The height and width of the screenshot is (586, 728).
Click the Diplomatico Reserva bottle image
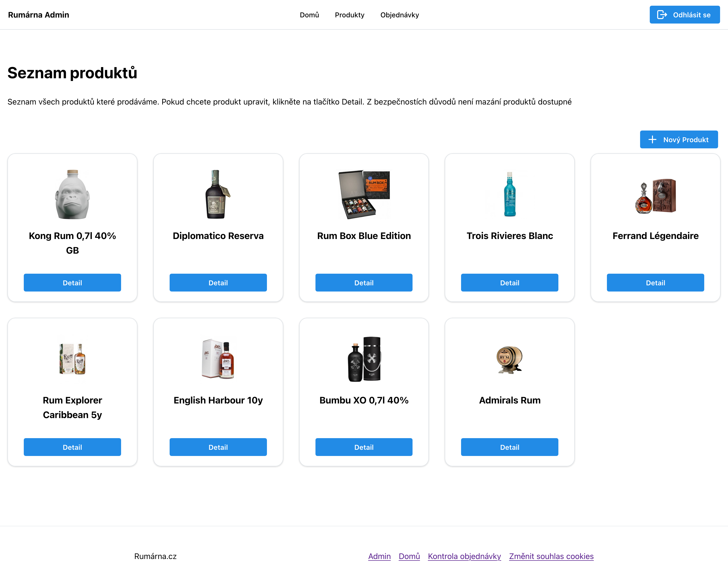click(218, 194)
